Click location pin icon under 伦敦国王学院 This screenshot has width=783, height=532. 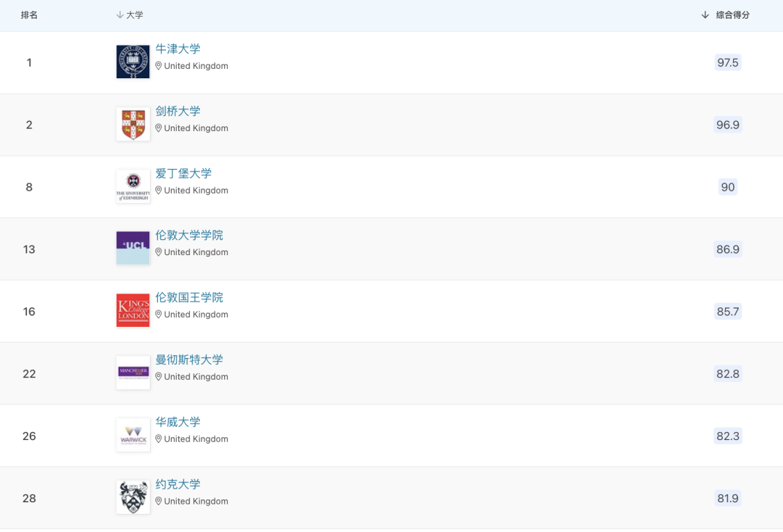pos(158,315)
